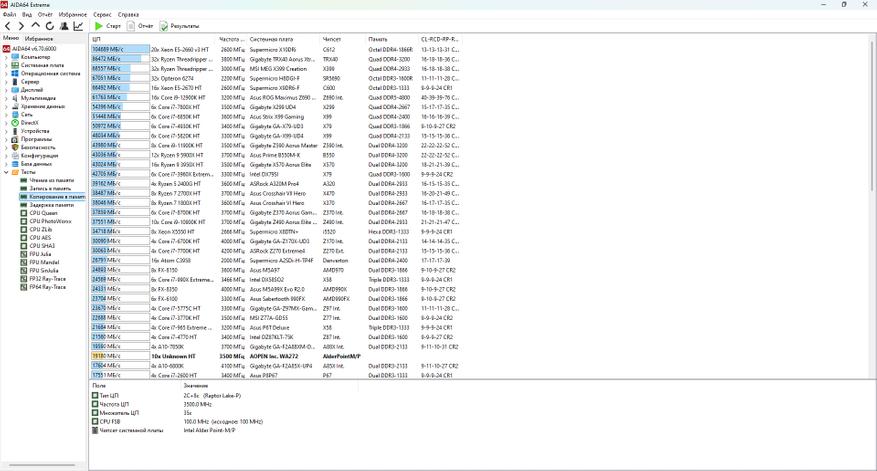The width and height of the screenshot is (877, 471).
Task: Go forward with the right arrow toolbar icon
Action: click(21, 26)
